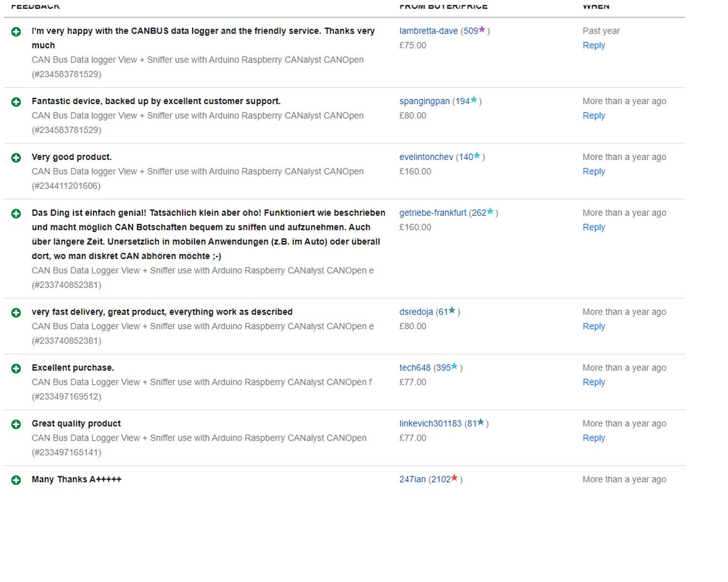Reply to tech648's feedback
This screenshot has height=582, width=728.
[x=594, y=382]
